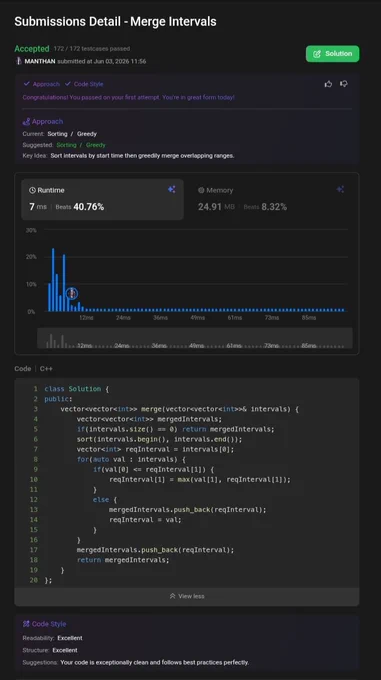This screenshot has height=680, width=381.
Task: Click the C++ language label
Action: pos(46,369)
